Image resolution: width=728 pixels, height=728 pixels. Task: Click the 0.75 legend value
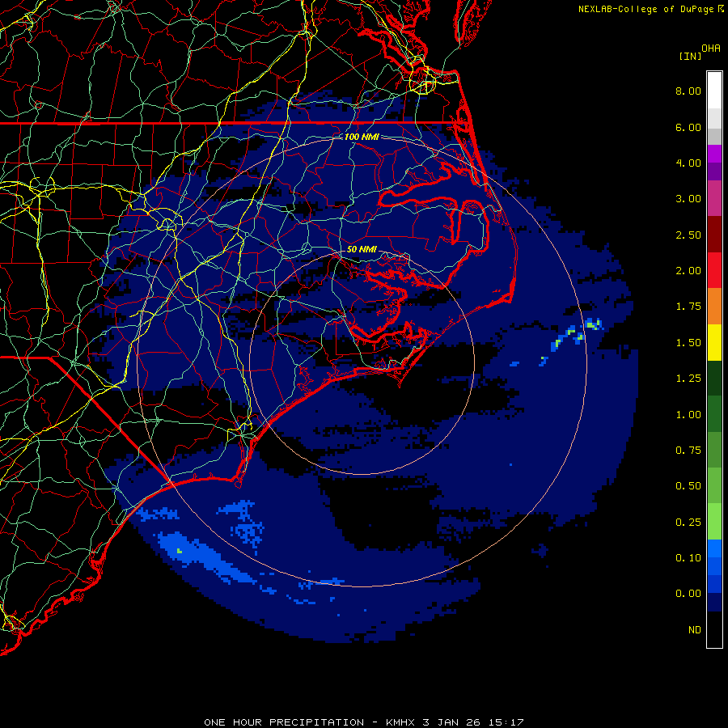click(x=688, y=451)
